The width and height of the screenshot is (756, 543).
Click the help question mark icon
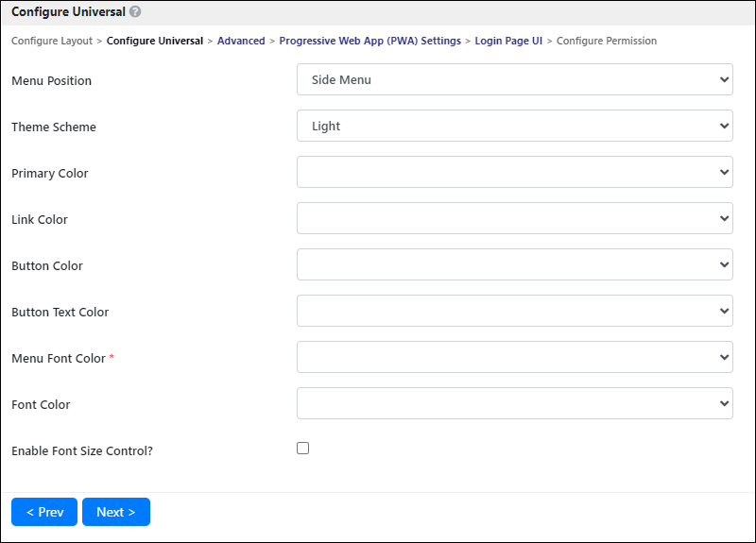[x=135, y=11]
